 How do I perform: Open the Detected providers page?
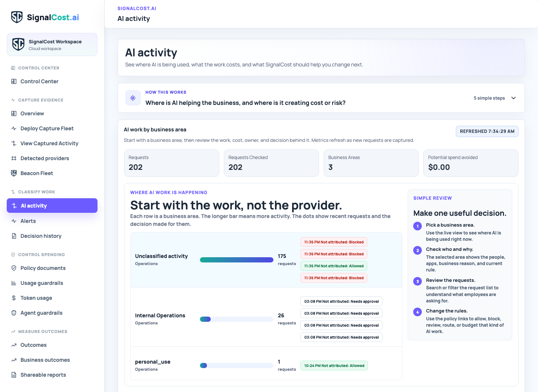pos(52,158)
